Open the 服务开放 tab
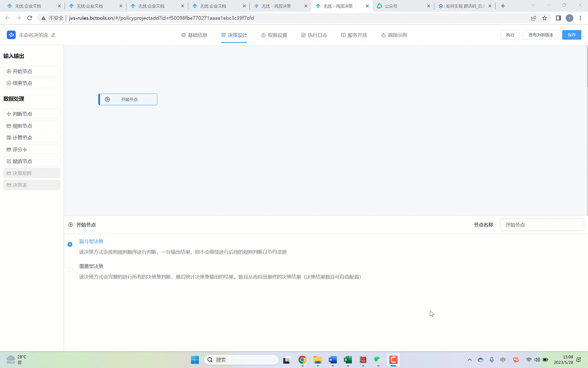 pyautogui.click(x=354, y=35)
